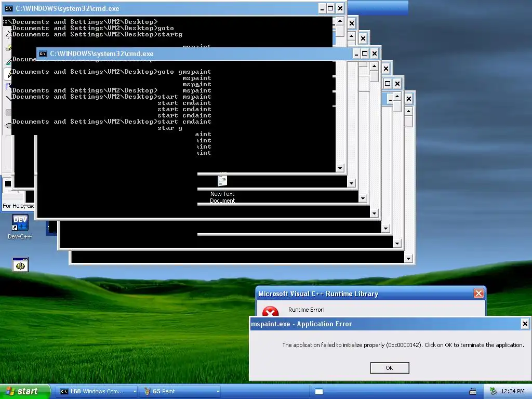Click scroll-up arrow of the front cmd.exe window
Screen dimensions: 532x399
[374, 66]
